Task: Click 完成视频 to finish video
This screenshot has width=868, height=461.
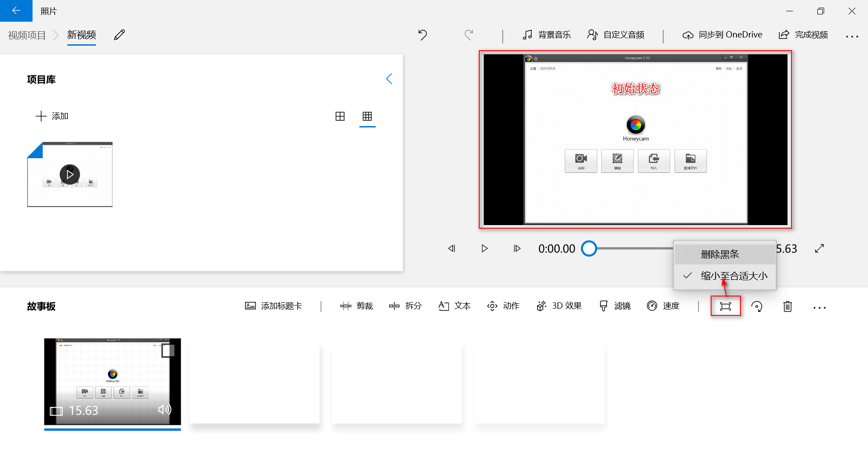Action: pos(803,35)
